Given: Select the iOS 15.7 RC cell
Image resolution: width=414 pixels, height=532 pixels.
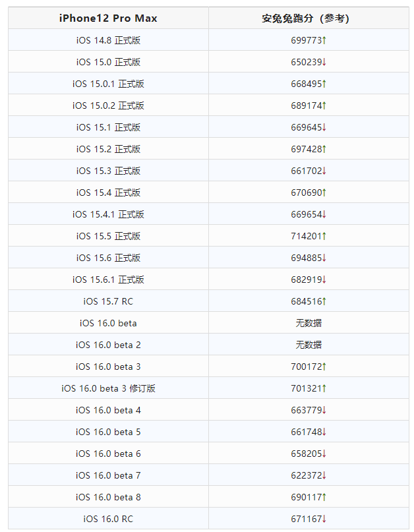Looking at the screenshot, I should [108, 301].
